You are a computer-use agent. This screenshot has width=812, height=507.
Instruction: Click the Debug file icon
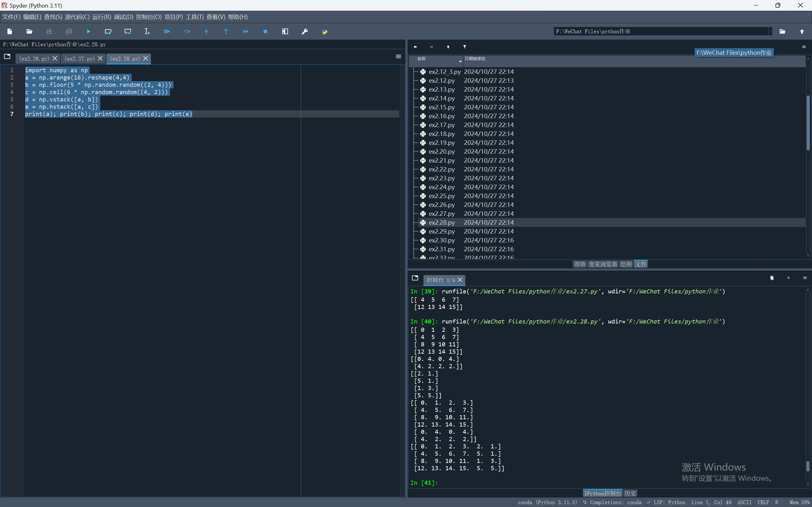167,31
